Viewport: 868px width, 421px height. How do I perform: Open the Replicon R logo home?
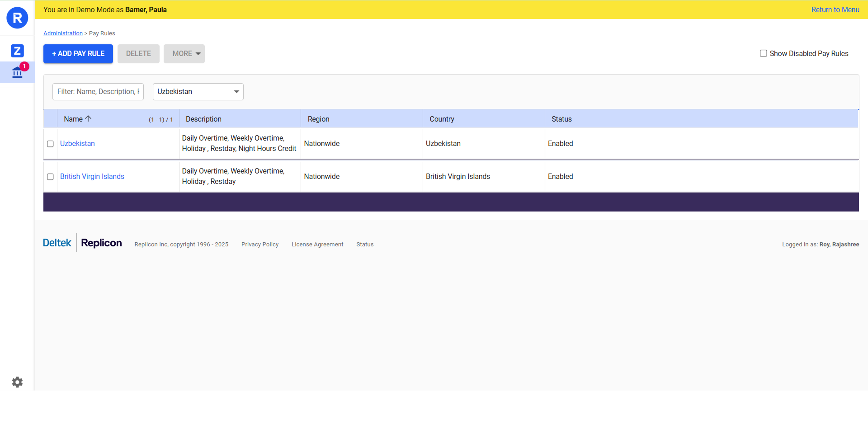click(17, 18)
